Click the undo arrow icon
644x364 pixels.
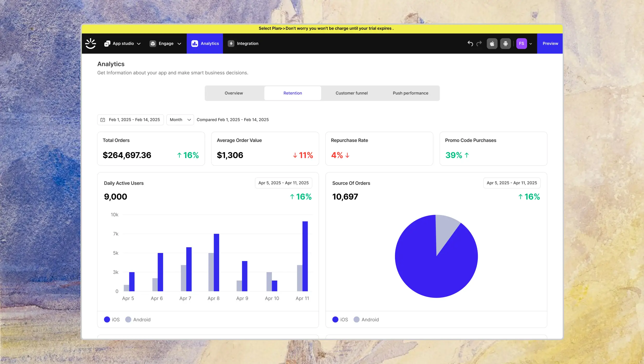[x=470, y=43]
